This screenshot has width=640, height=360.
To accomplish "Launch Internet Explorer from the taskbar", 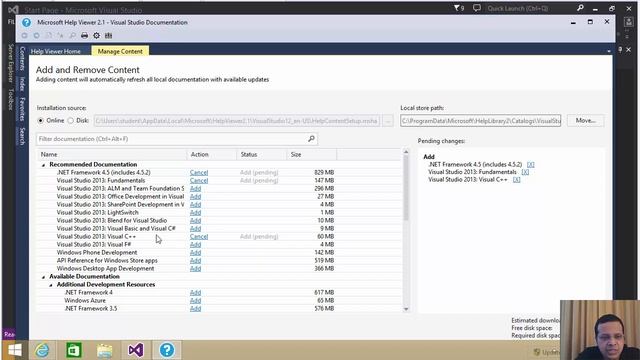I will [42, 350].
